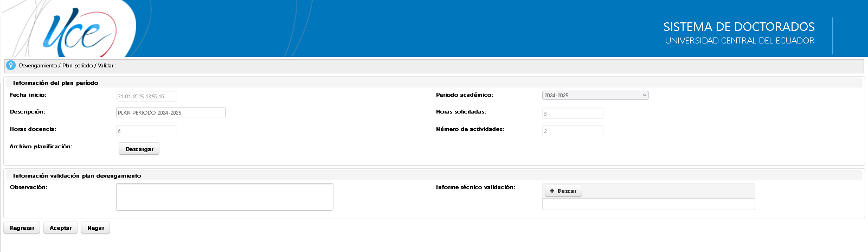868x252 pixels.
Task: Click the Buscar upload button
Action: [x=563, y=191]
